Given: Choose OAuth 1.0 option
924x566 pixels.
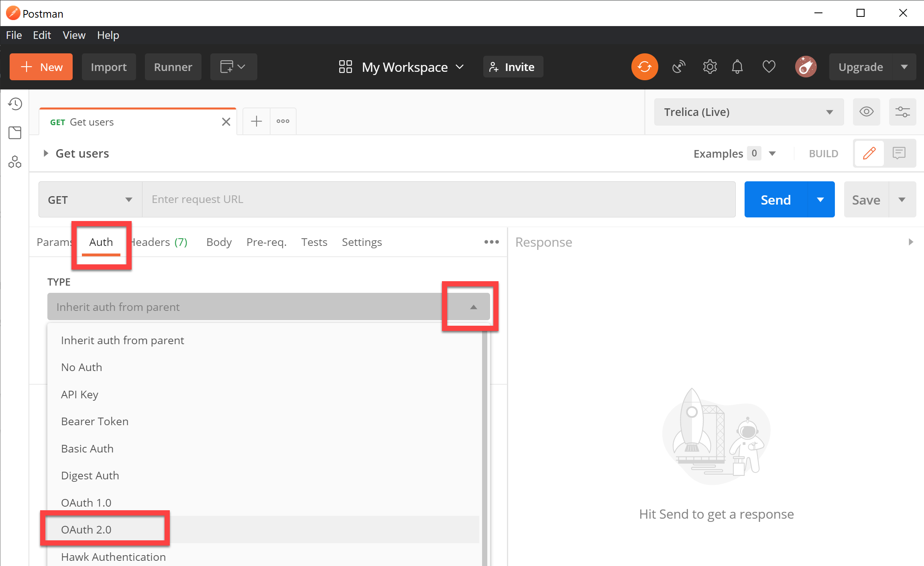Looking at the screenshot, I should [264, 503].
